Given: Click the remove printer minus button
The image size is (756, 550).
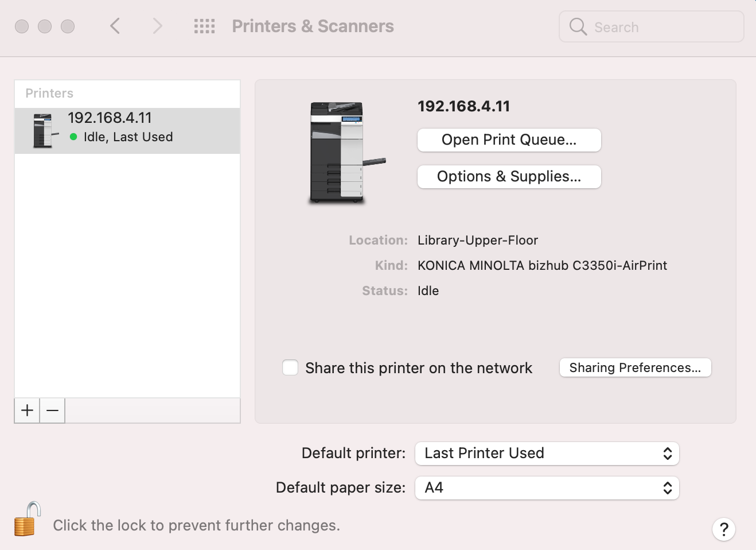Looking at the screenshot, I should 52,410.
